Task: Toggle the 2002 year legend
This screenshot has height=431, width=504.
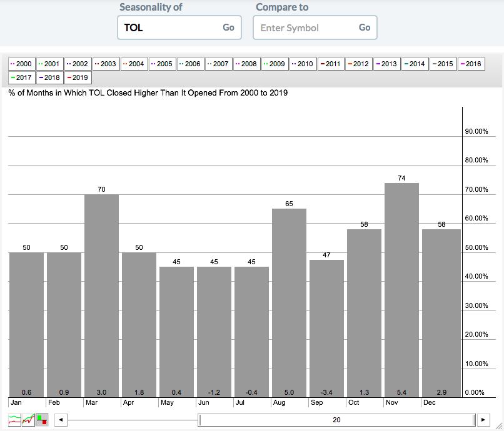Action: 78,64
